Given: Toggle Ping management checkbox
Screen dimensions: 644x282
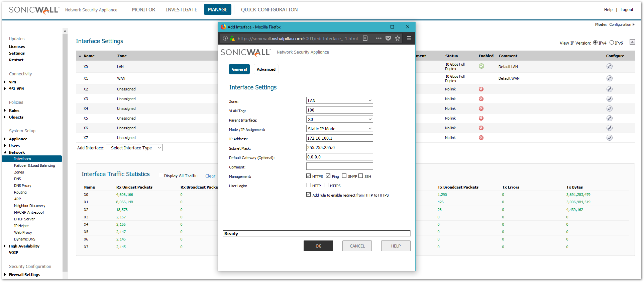Looking at the screenshot, I should coord(328,176).
